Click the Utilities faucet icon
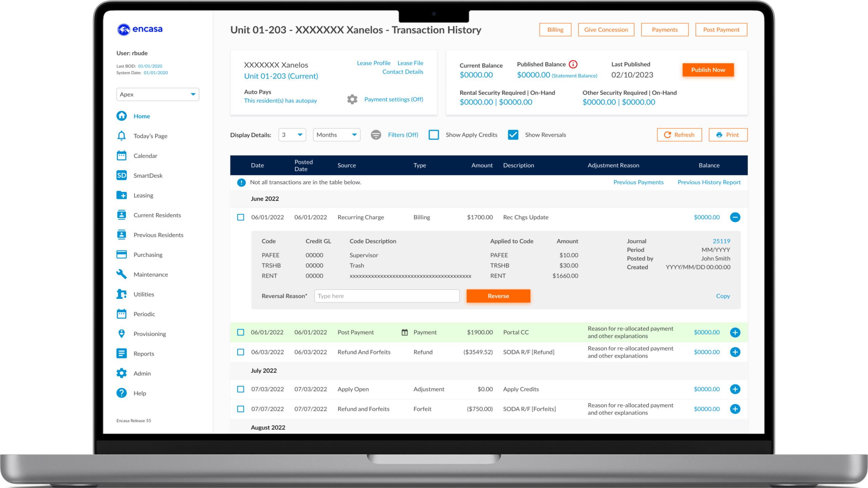868x488 pixels. (x=121, y=294)
